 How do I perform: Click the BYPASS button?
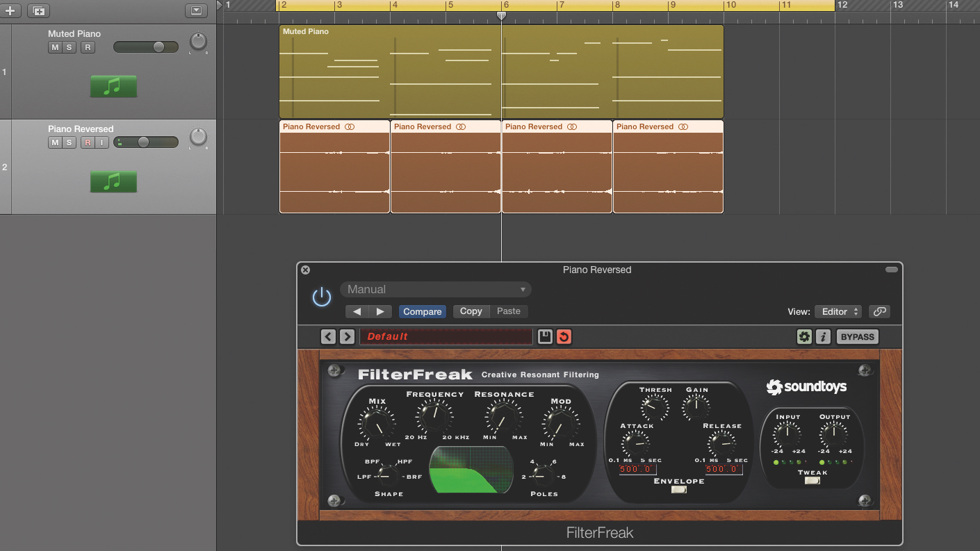point(858,337)
